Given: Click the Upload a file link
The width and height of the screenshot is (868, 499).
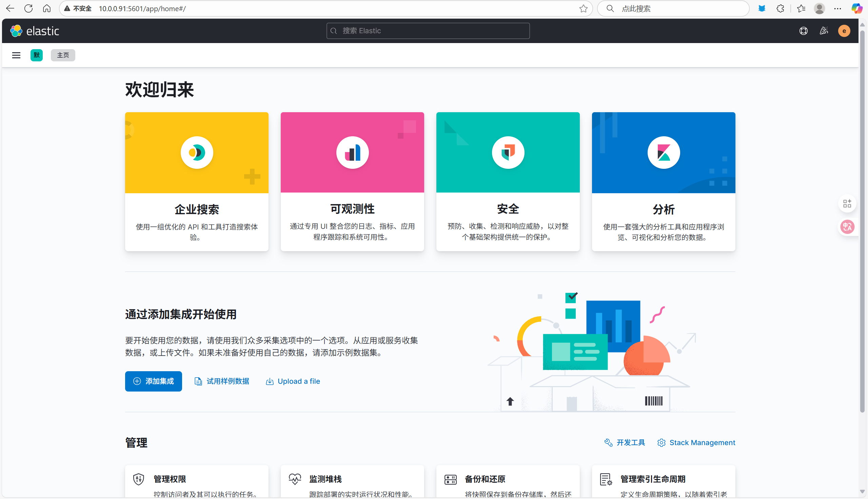Looking at the screenshot, I should click(293, 381).
